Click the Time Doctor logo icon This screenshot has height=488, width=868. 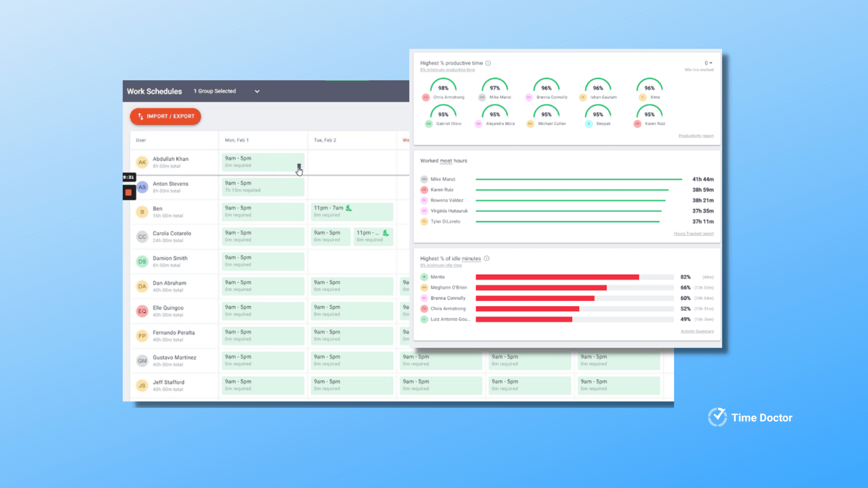tap(718, 417)
